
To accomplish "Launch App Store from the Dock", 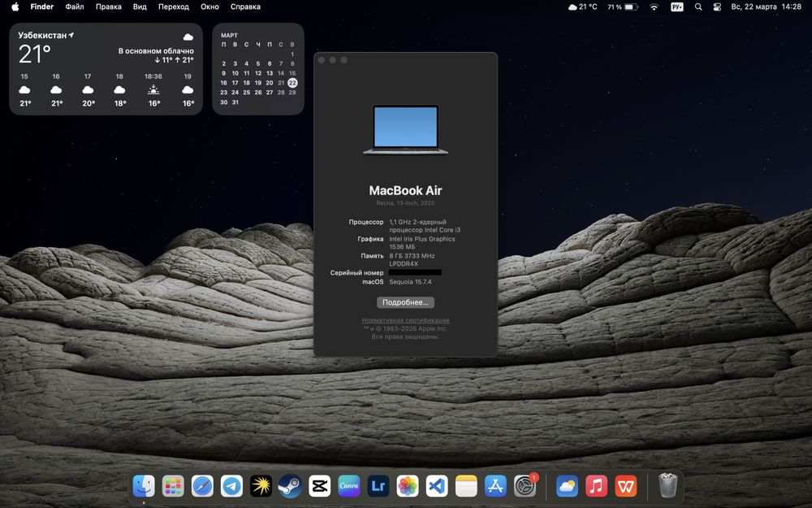I will (x=495, y=486).
